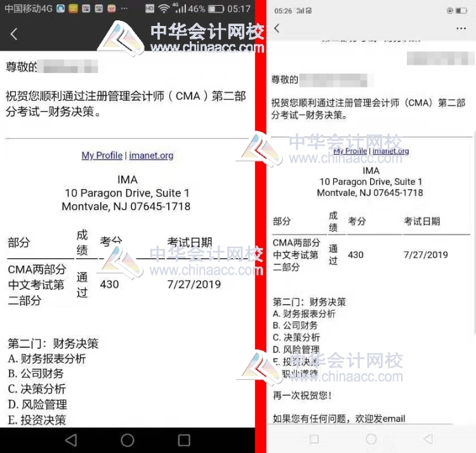Viewport: 476px width, 453px height.
Task: Tap 部分 column header in right phone
Action: point(282,221)
